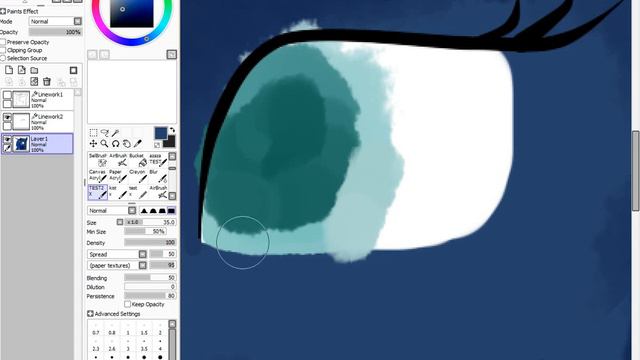
Task: Enable Selection Source checkbox
Action: [x=3, y=58]
